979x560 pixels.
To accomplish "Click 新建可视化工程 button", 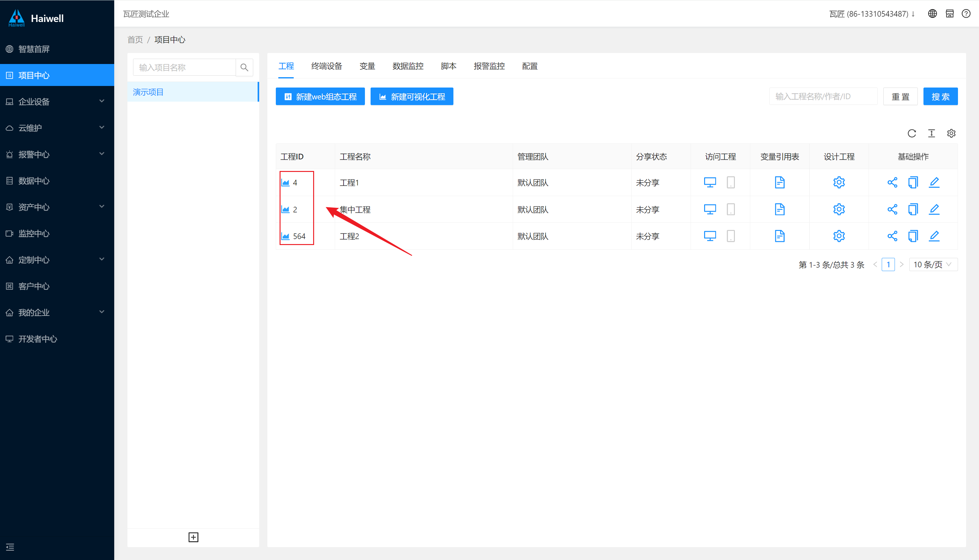I will tap(412, 97).
